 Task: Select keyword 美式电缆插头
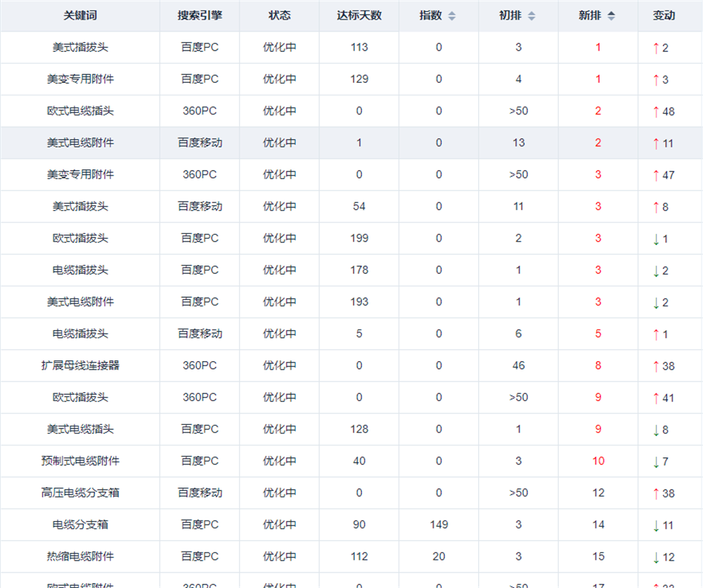point(80,429)
